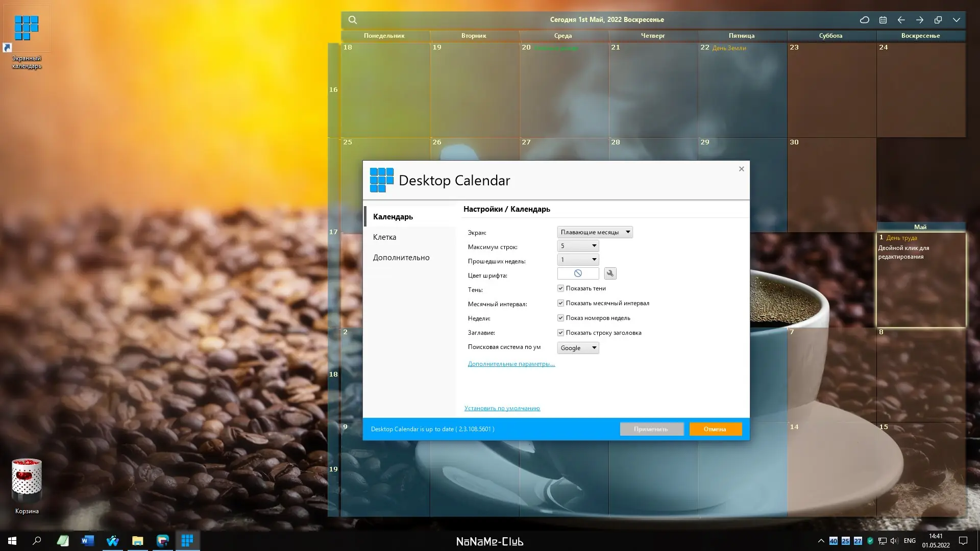Go to previous month with left arrow
The image size is (980, 551).
pos(901,20)
